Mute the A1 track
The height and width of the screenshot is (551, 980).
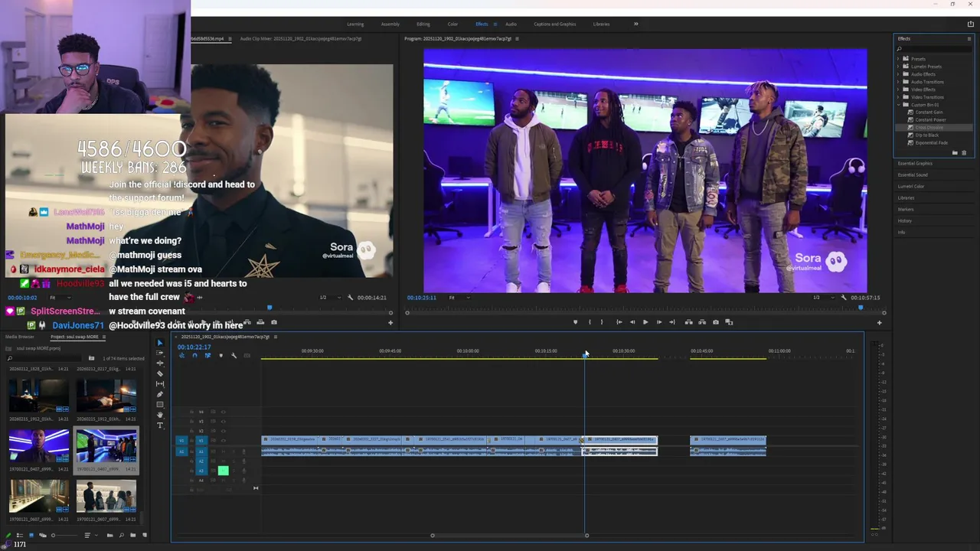[223, 452]
